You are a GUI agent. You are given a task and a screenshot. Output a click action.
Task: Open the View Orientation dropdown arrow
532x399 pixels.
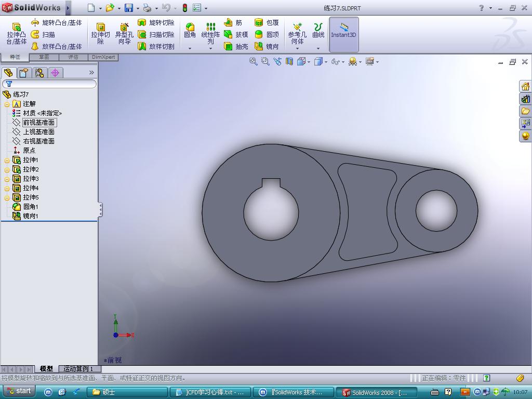click(x=309, y=62)
